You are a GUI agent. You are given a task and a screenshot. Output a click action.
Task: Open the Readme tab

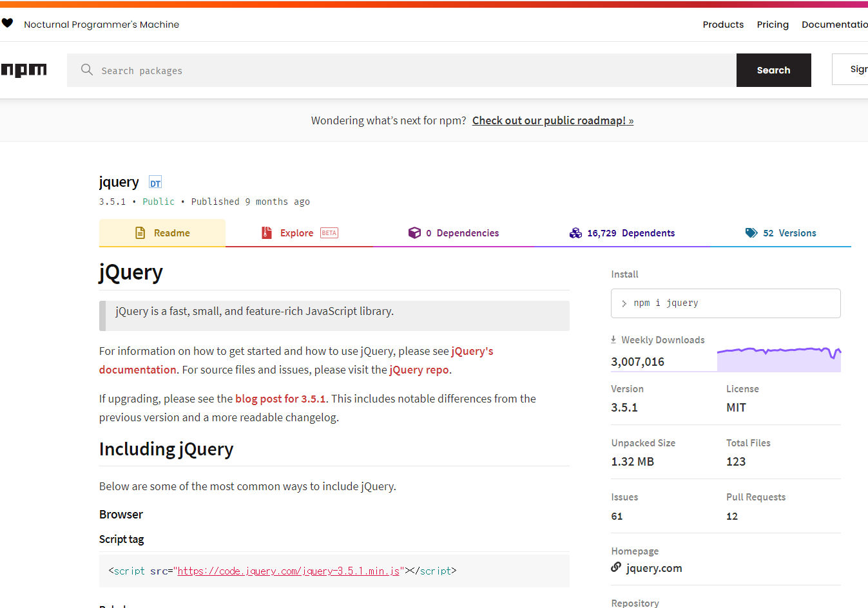click(162, 233)
